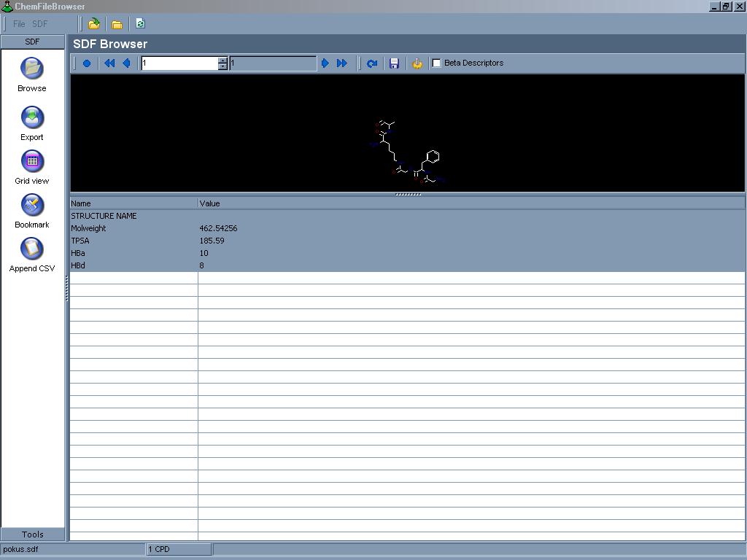Open the SDF menu
The height and width of the screenshot is (560, 747).
(x=40, y=24)
